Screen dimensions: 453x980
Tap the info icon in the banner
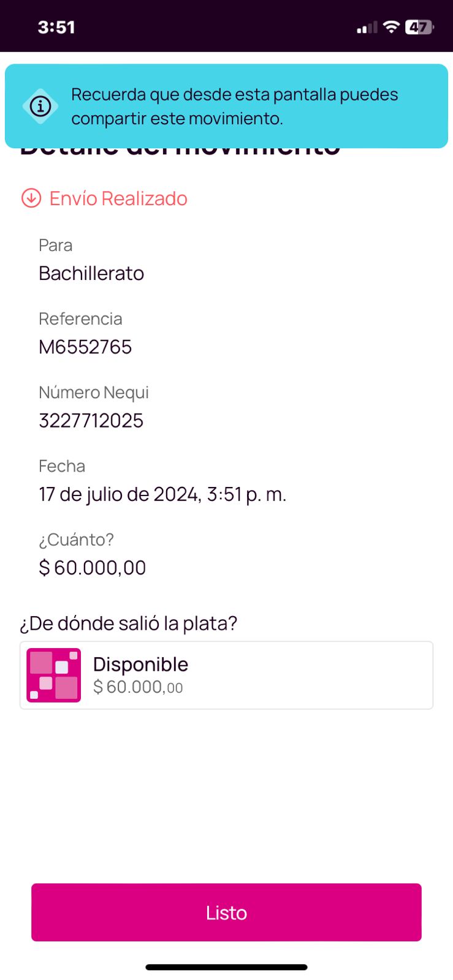[40, 107]
